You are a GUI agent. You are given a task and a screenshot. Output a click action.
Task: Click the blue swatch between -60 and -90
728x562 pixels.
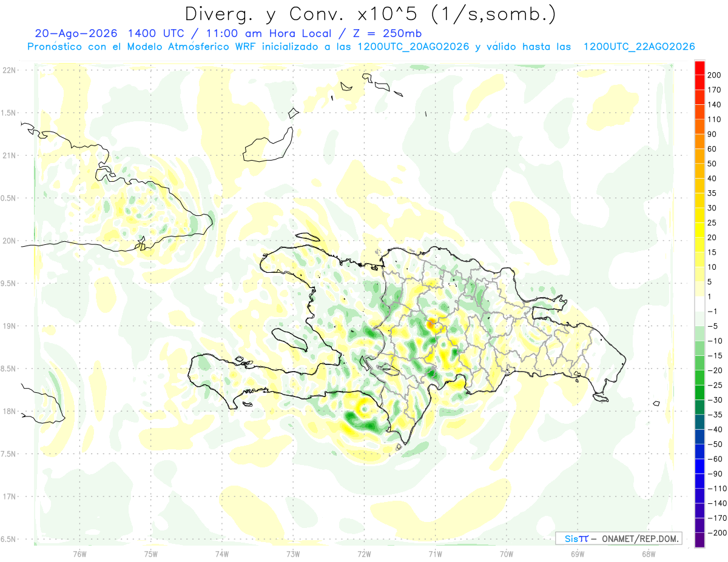coord(699,466)
